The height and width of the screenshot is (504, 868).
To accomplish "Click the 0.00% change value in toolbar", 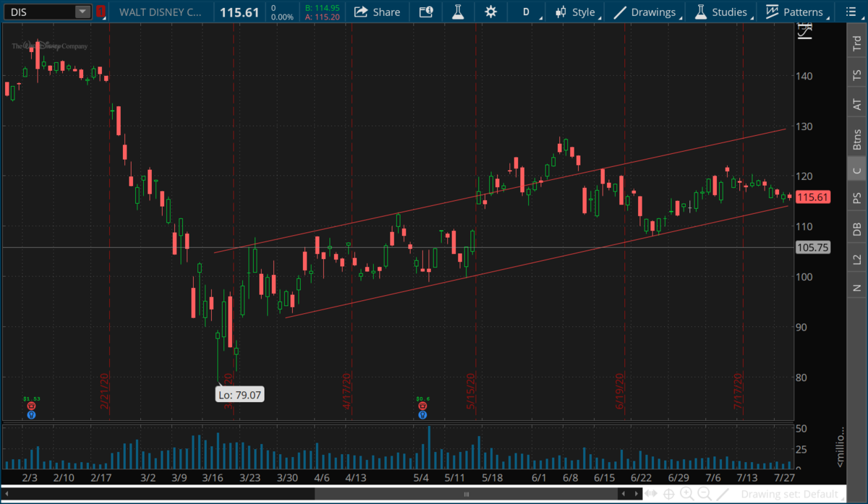I will click(281, 16).
